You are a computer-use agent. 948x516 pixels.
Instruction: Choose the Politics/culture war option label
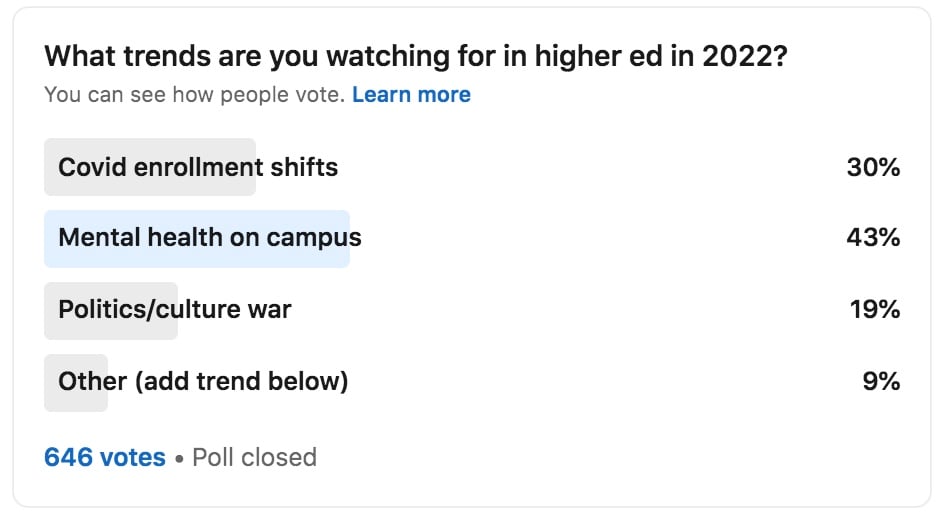click(x=175, y=310)
